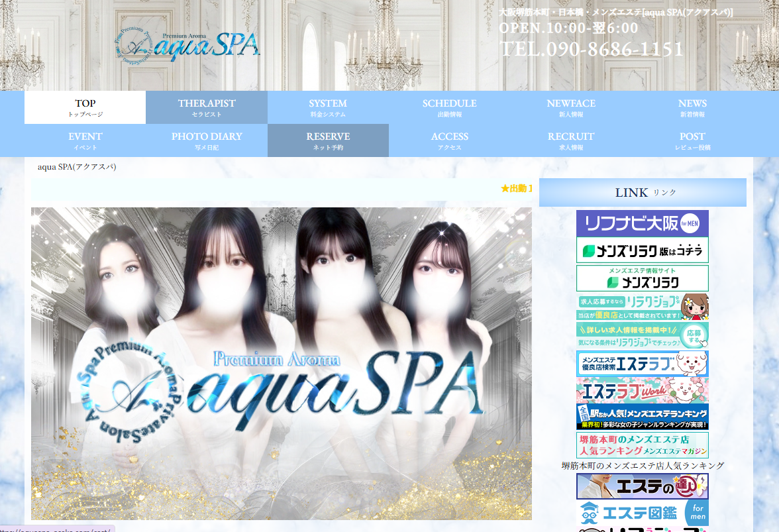Open the 堺筋本町のメンズエステ店 人気ランキング banner
Image resolution: width=779 pixels, height=532 pixels.
[643, 445]
